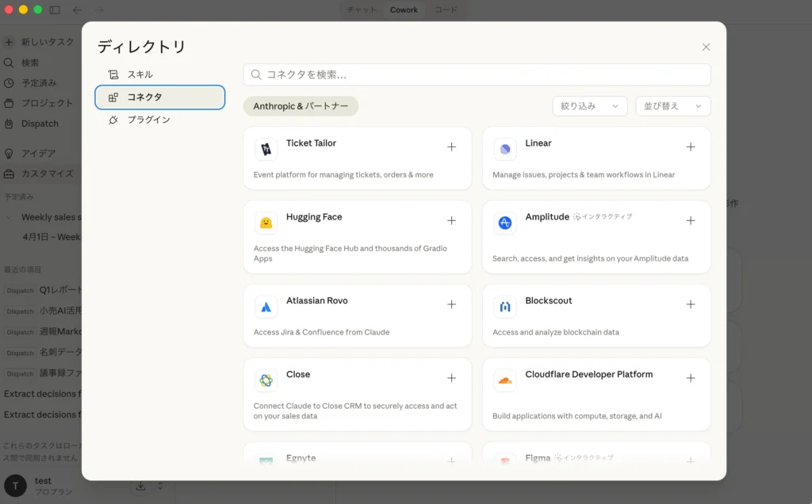
Task: Open 検索 from the left sidebar
Action: coord(8,63)
